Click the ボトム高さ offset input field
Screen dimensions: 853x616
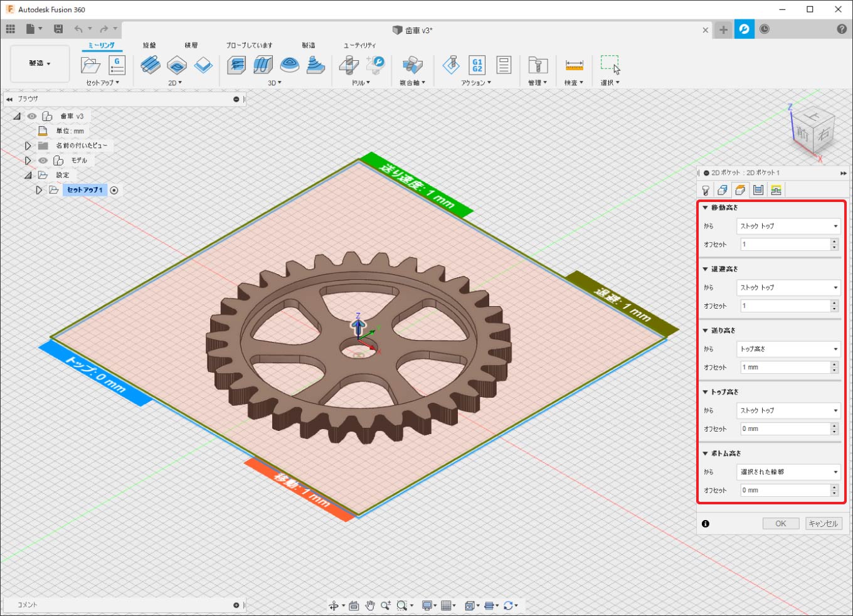(x=784, y=491)
